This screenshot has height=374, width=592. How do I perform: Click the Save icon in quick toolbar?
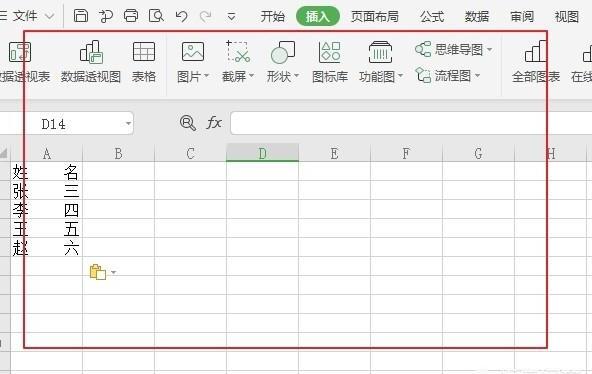pos(81,16)
